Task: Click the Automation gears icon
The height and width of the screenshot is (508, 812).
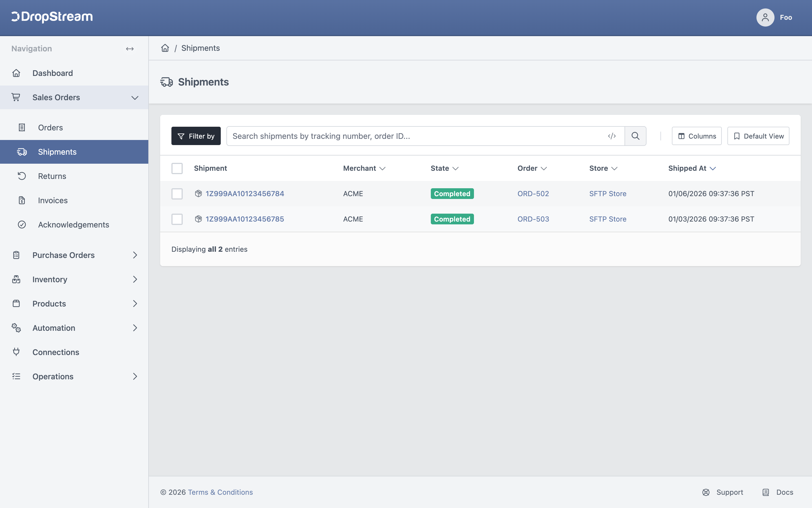Action: tap(16, 328)
